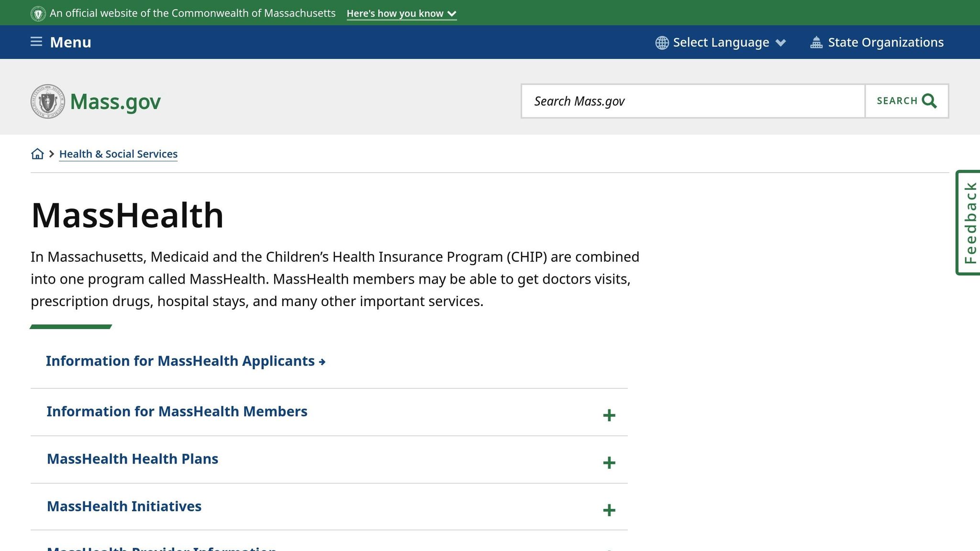Click the building icon beside State Organizations
This screenshot has height=551, width=980.
click(x=816, y=42)
